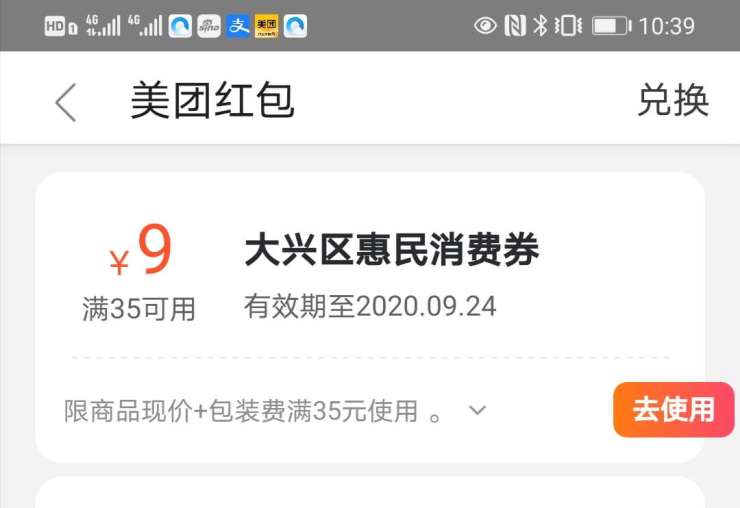The width and height of the screenshot is (740, 508).
Task: Open the 大兴区惠民消费券 coupon
Action: (x=392, y=249)
